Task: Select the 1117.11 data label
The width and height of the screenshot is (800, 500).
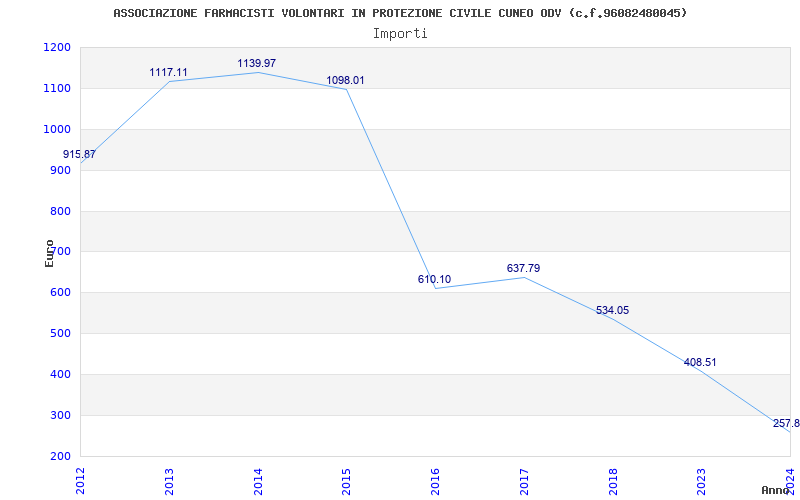Action: click(168, 72)
